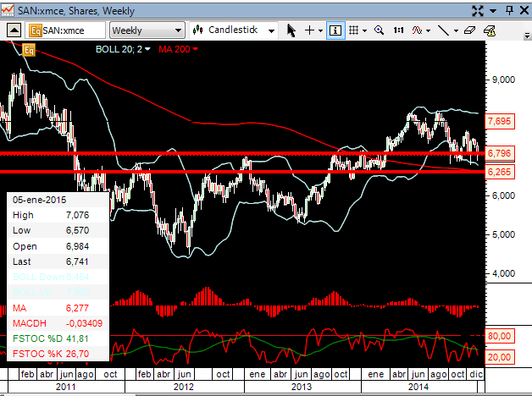
Task: Edit the SAN:xmce instrument field
Action: pyautogui.click(x=65, y=30)
